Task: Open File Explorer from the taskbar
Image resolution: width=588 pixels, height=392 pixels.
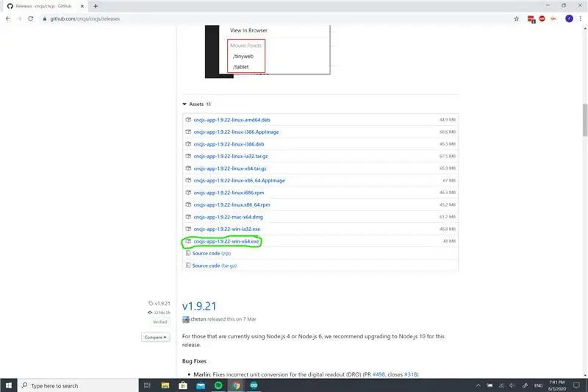Action: tap(165, 385)
